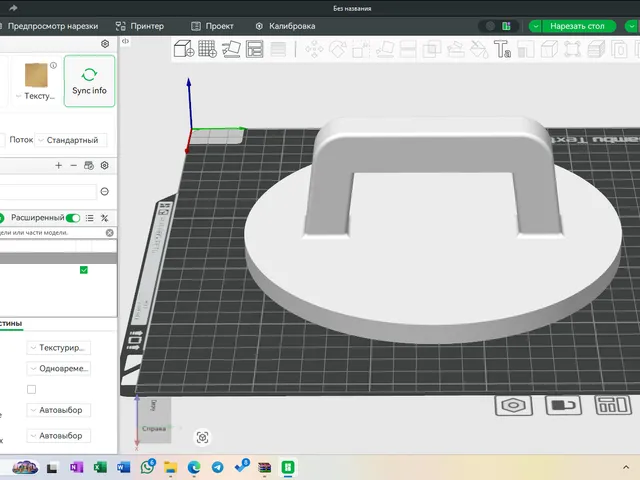Click the parameter list icon next to the Расширенный toggle

(89, 218)
